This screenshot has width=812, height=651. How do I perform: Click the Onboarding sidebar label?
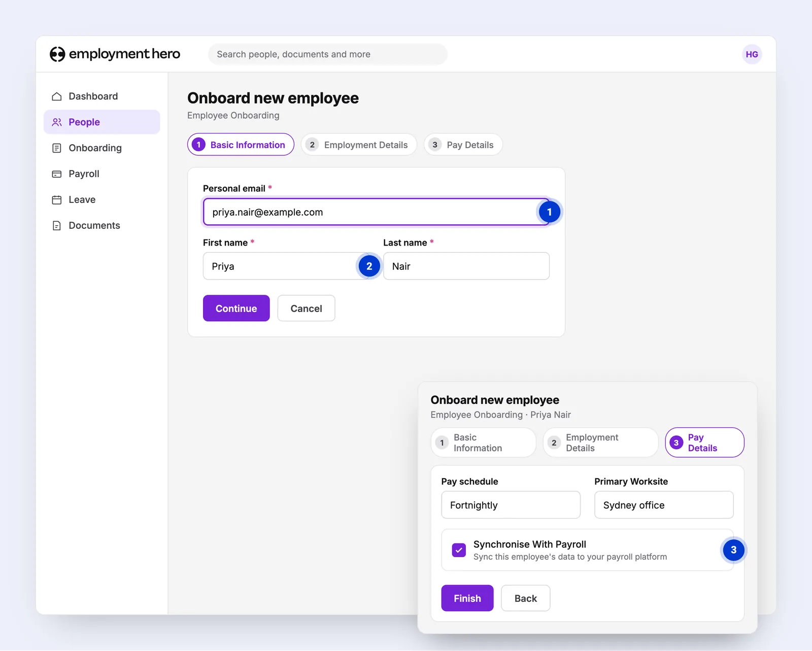click(x=95, y=148)
